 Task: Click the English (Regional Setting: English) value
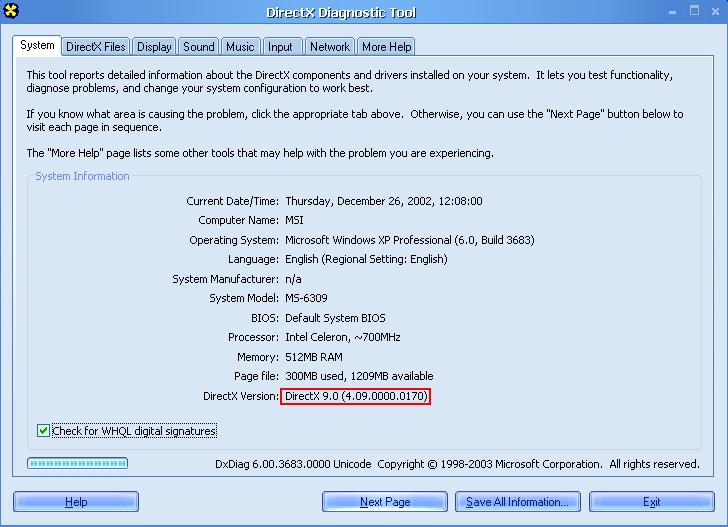[366, 259]
